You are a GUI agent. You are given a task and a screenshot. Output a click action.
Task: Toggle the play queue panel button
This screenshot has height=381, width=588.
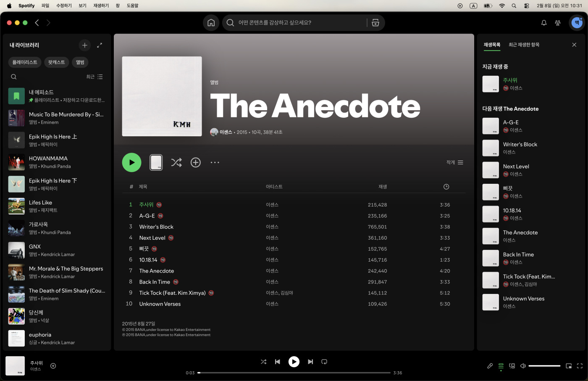(501, 366)
